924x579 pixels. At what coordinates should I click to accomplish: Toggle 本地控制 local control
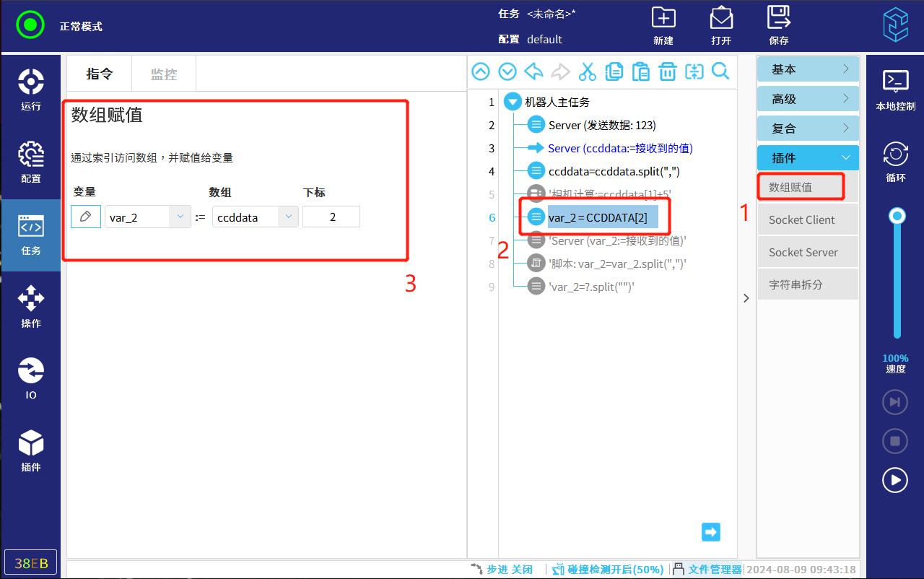pos(895,90)
